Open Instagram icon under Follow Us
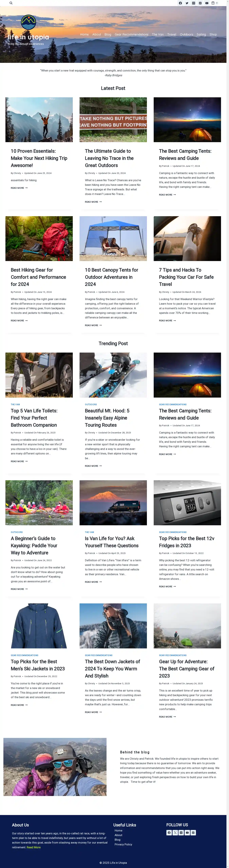229x868 pixels. coord(181,832)
